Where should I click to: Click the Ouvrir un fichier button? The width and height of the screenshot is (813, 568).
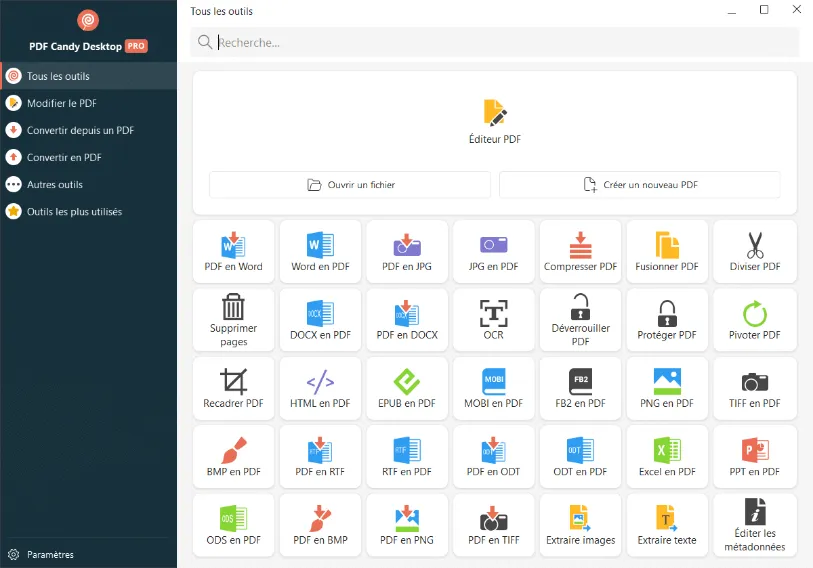point(350,185)
